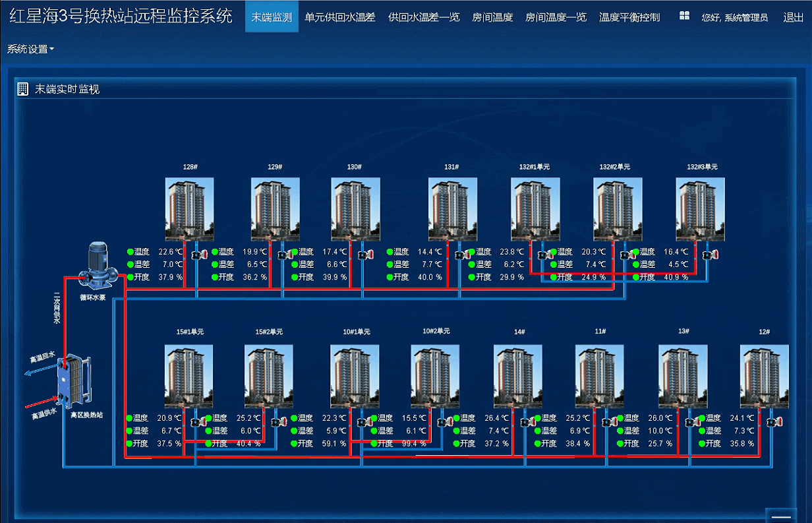Go to the 供回水温差一览 tab

coord(424,17)
